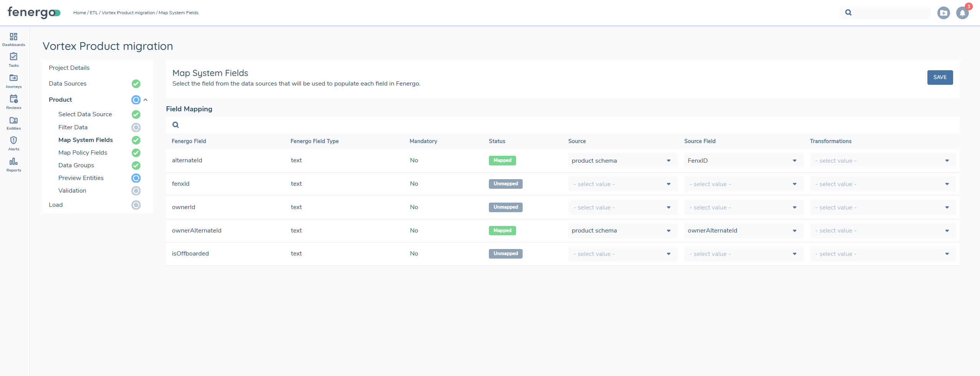Viewport: 980px width, 376px height.
Task: Click the Product loading progress circle
Action: (x=136, y=100)
